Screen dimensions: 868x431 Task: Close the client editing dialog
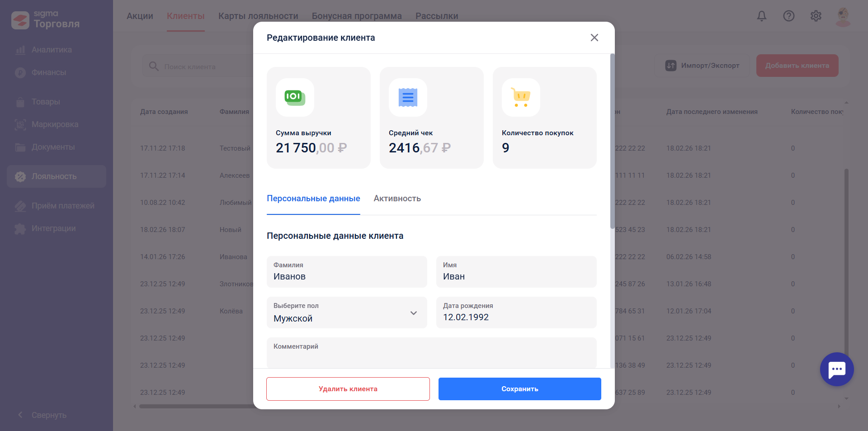pos(594,38)
